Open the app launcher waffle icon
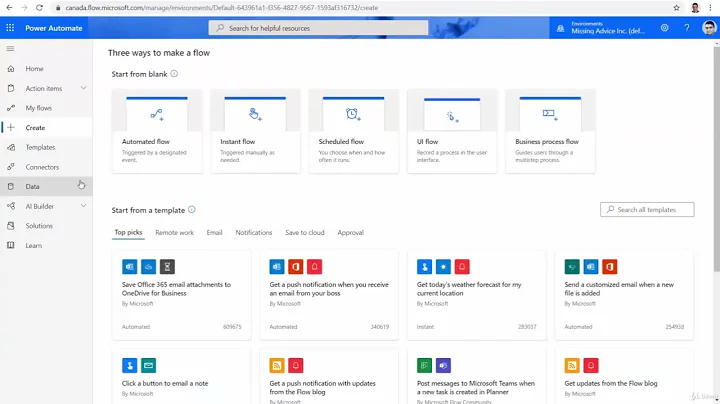This screenshot has width=720, height=404. click(x=10, y=28)
